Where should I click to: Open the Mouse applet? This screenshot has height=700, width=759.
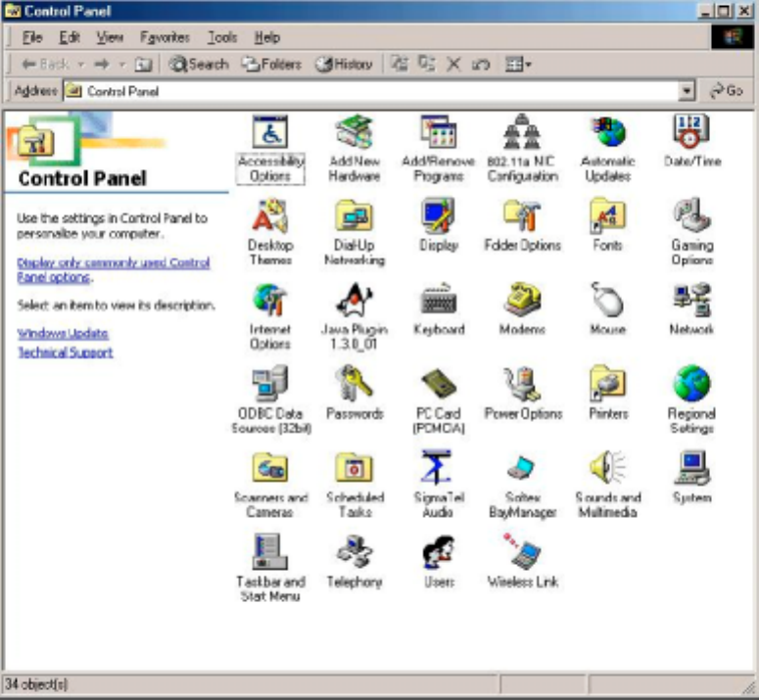coord(607,309)
